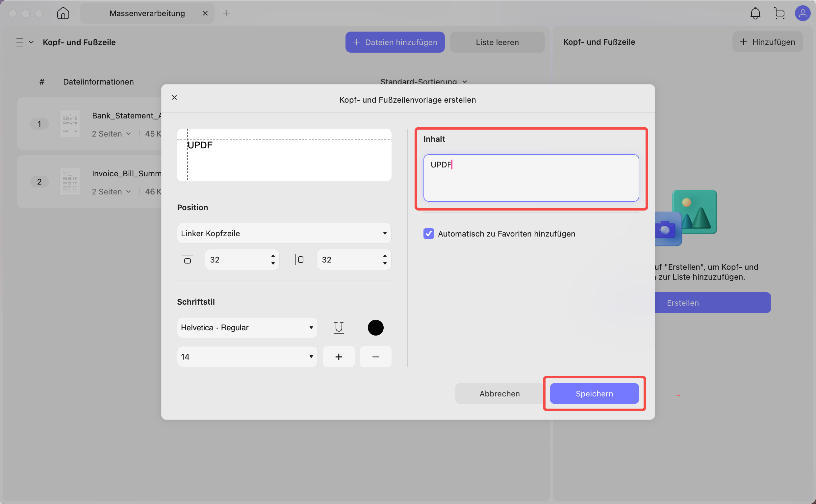Close the template creation dialog
The height and width of the screenshot is (504, 816).
(x=174, y=97)
